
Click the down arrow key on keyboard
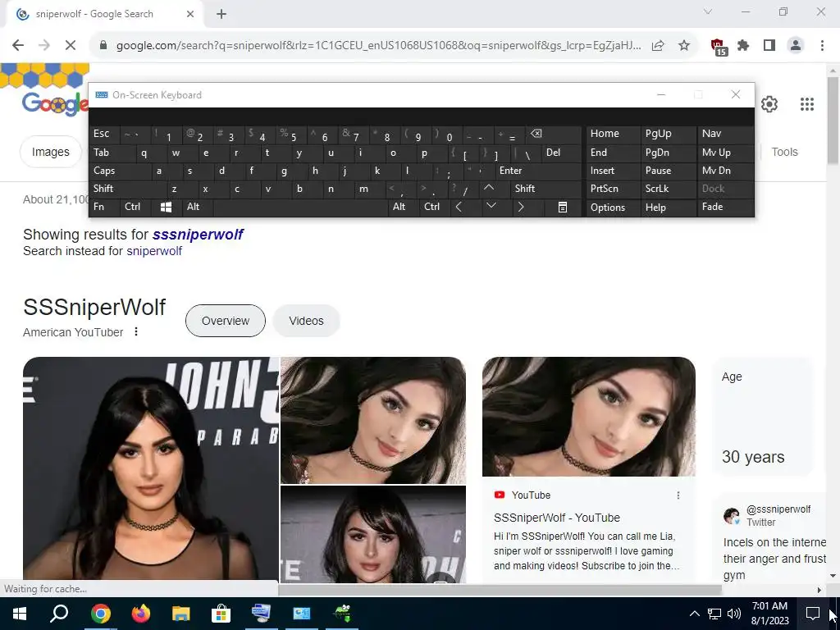point(491,206)
